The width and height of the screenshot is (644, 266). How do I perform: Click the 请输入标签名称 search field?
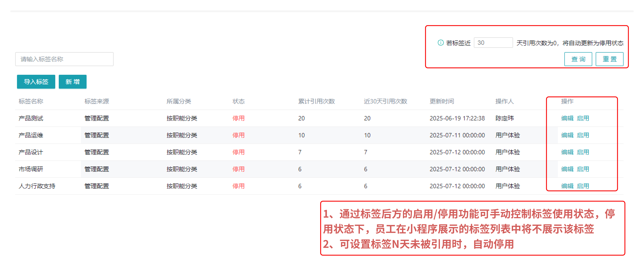point(64,59)
